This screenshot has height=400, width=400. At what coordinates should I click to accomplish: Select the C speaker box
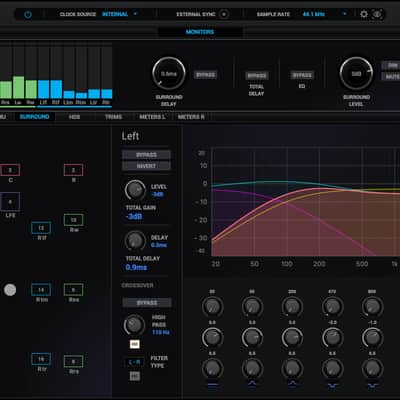pos(10,170)
